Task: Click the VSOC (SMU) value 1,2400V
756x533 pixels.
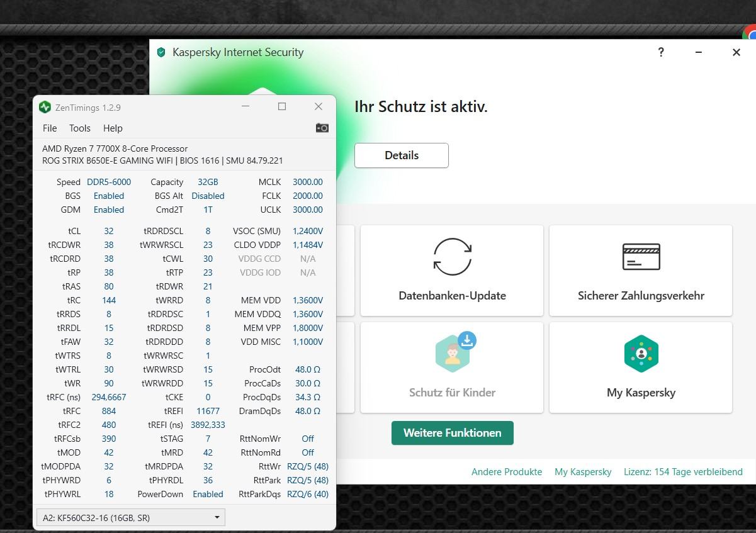Action: click(x=308, y=231)
